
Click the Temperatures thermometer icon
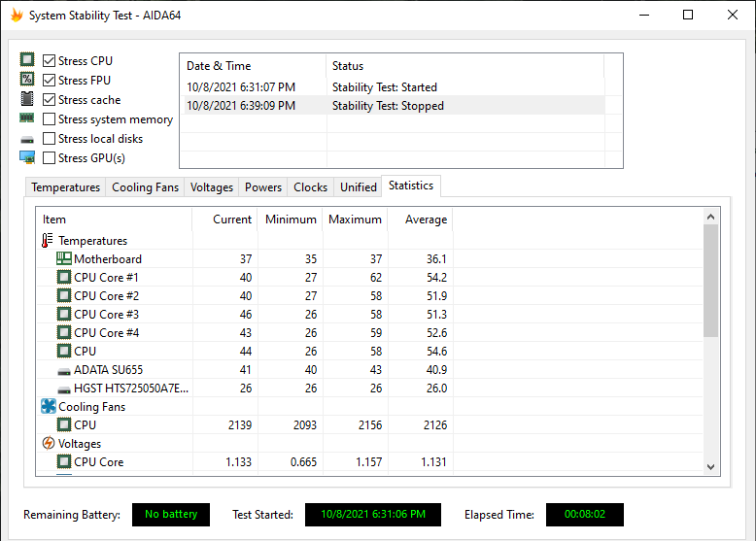pyautogui.click(x=47, y=241)
